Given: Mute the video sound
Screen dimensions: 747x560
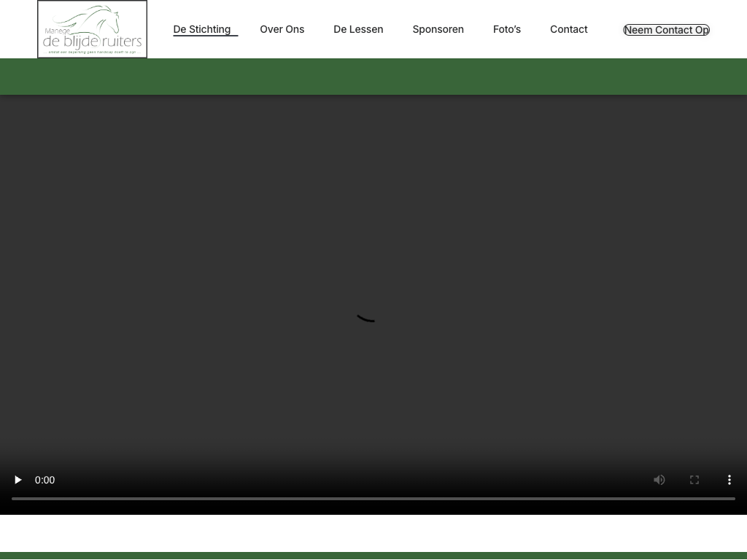Looking at the screenshot, I should [x=659, y=480].
